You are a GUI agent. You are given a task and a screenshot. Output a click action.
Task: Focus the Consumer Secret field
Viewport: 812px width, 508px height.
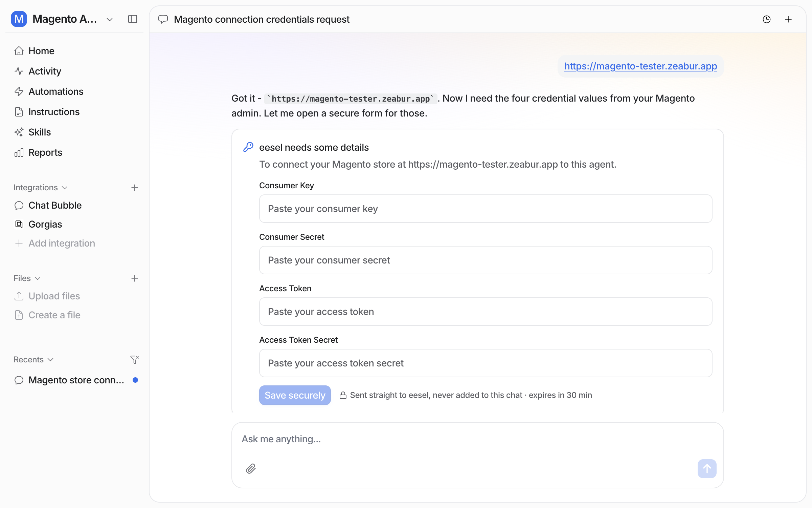tap(486, 260)
